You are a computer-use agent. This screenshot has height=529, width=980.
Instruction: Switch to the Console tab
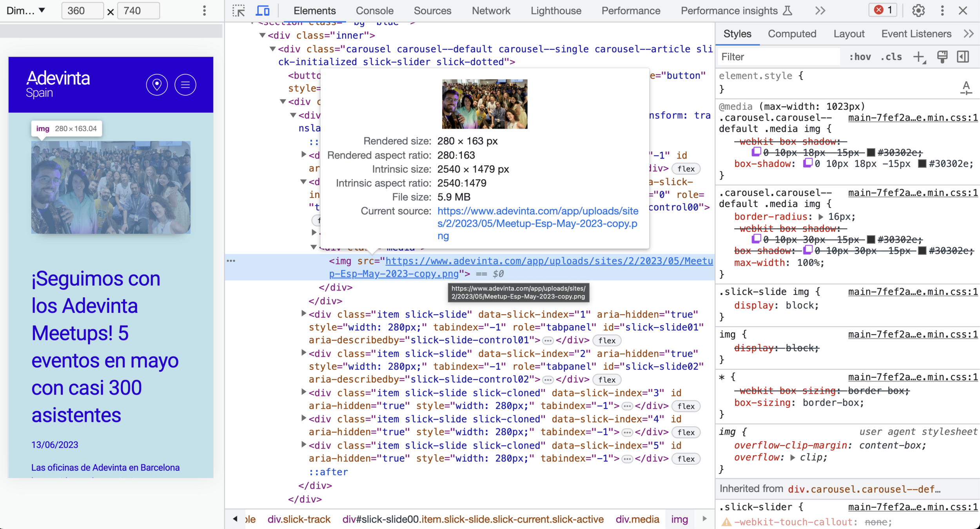374,11
